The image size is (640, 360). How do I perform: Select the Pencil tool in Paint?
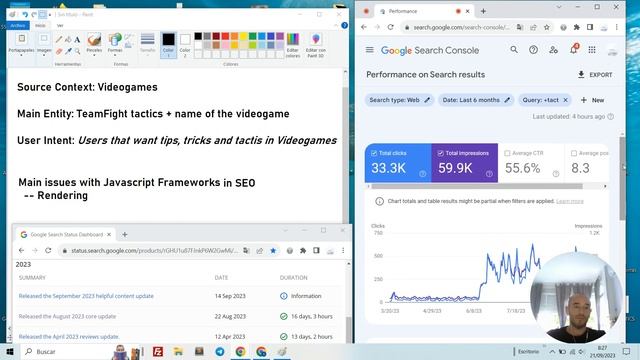[59, 39]
